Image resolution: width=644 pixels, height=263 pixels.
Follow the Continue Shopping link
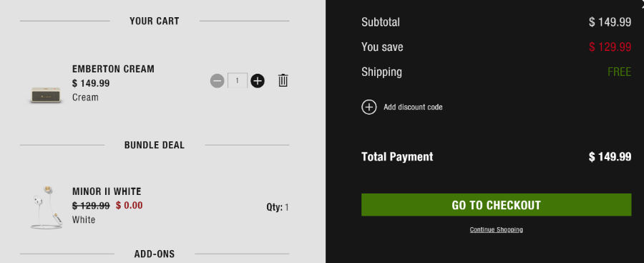[x=496, y=229]
